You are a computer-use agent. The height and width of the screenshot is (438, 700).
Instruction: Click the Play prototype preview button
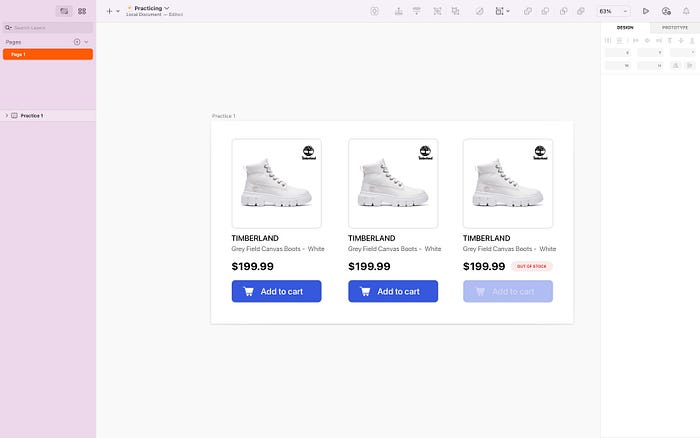click(x=646, y=11)
